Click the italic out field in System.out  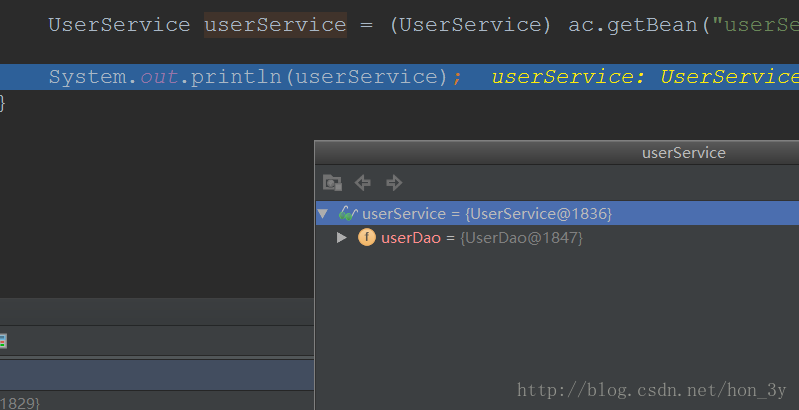[157, 77]
